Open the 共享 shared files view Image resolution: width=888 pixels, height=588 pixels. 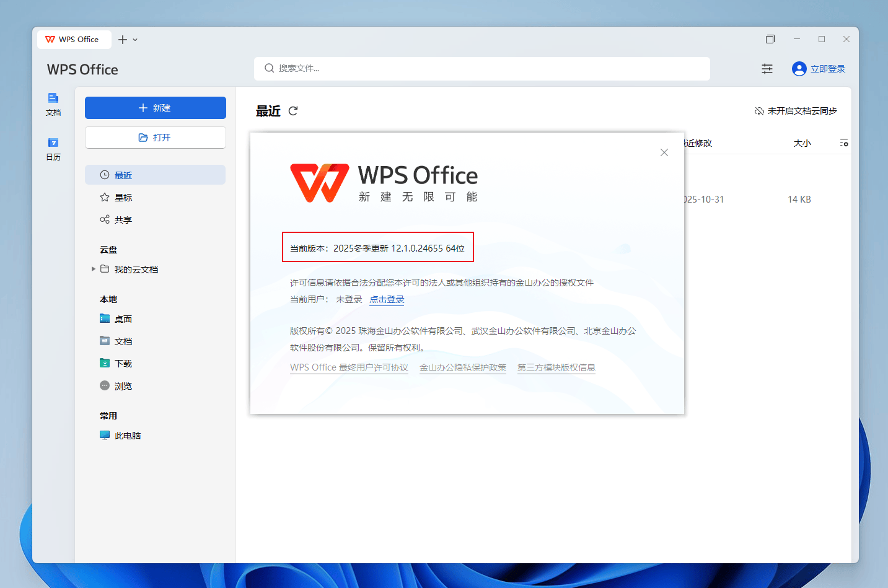click(x=122, y=219)
